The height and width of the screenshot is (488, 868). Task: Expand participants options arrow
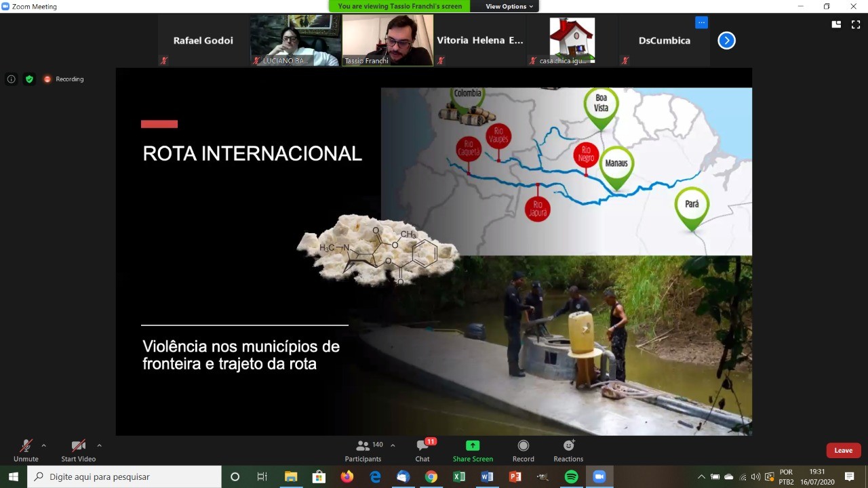coord(393,445)
